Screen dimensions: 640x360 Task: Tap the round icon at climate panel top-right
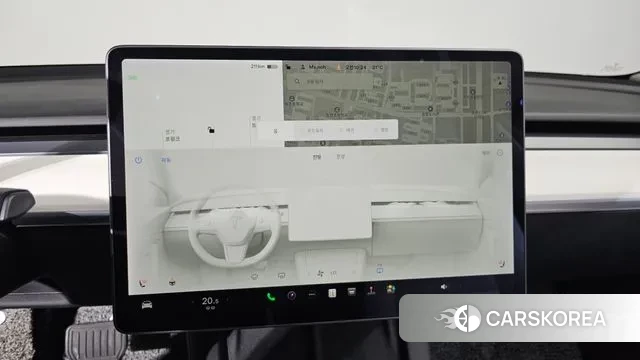(x=500, y=153)
